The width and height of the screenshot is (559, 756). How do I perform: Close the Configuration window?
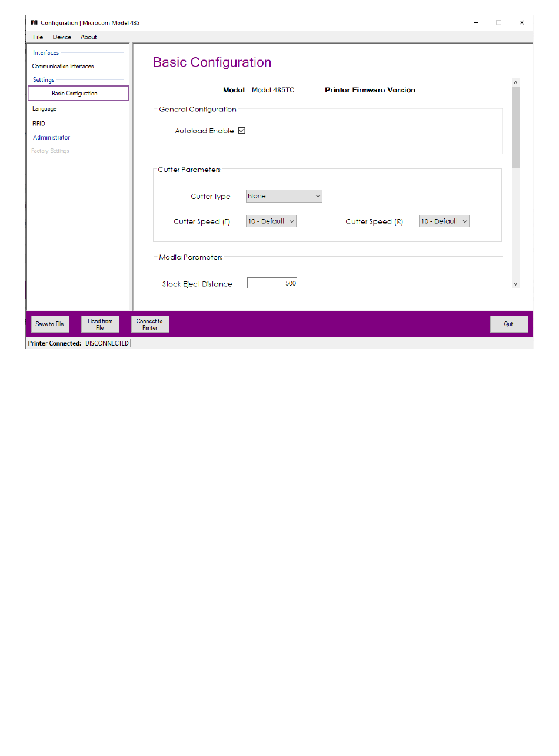521,23
